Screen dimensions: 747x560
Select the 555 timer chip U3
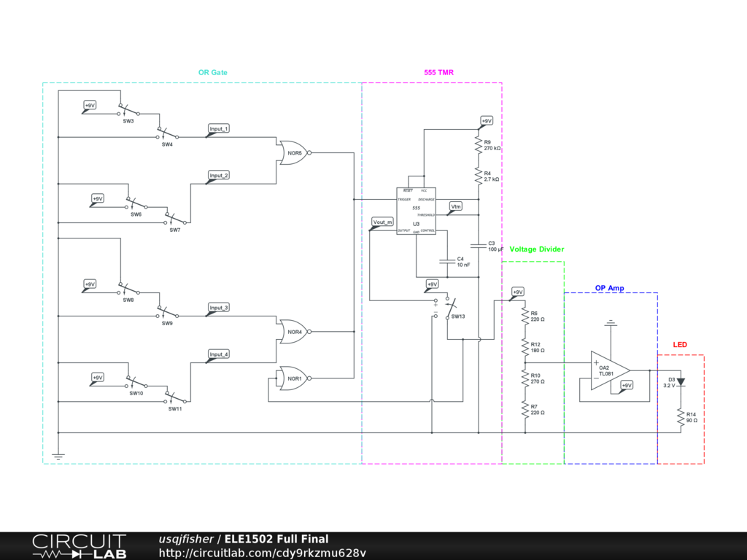416,210
